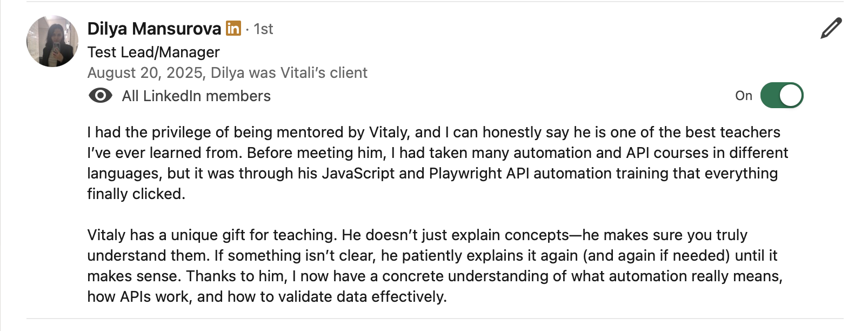Click the "On" label beside the switch
Image resolution: width=868 pixels, height=331 pixels.
pyautogui.click(x=743, y=96)
